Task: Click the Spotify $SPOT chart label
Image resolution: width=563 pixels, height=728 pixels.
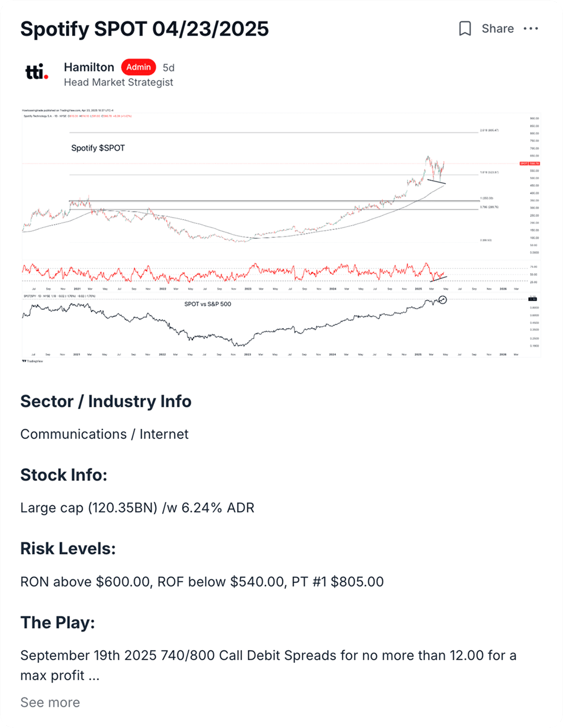Action: (x=98, y=148)
